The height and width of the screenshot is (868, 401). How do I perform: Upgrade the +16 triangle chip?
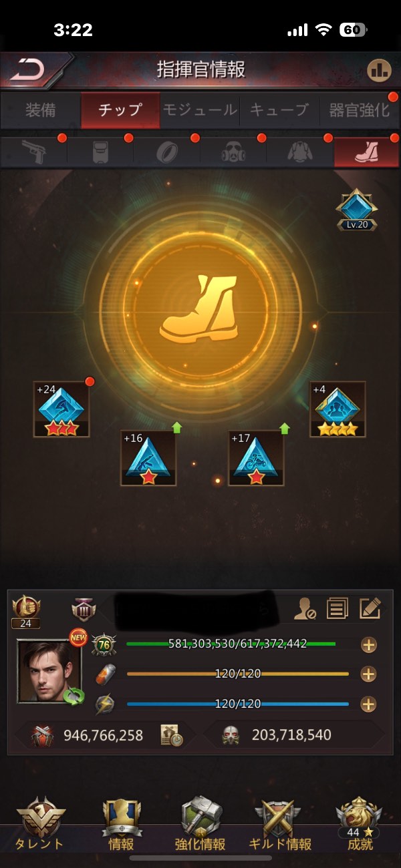pyautogui.click(x=148, y=458)
